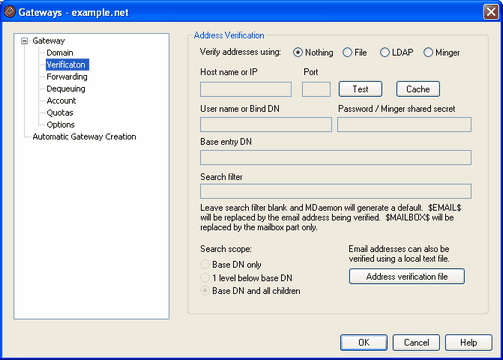Confirm with the OK button
Image resolution: width=503 pixels, height=360 pixels.
point(364,342)
